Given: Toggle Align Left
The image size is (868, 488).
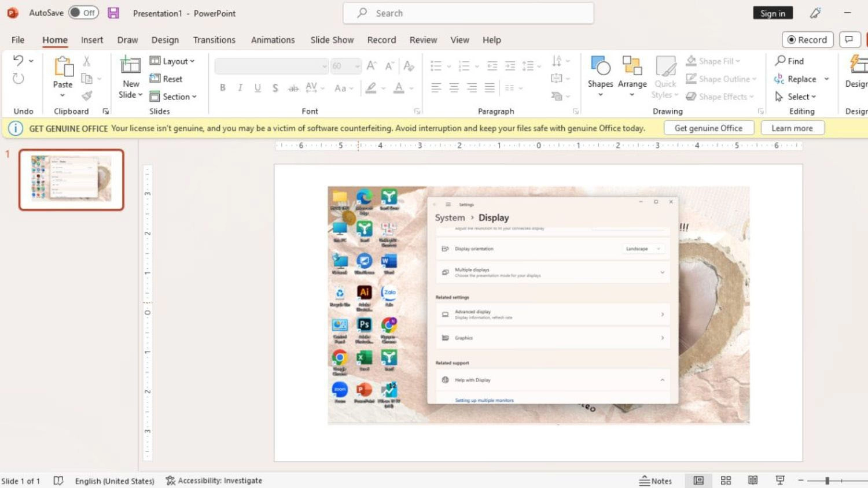Looking at the screenshot, I should [x=436, y=88].
